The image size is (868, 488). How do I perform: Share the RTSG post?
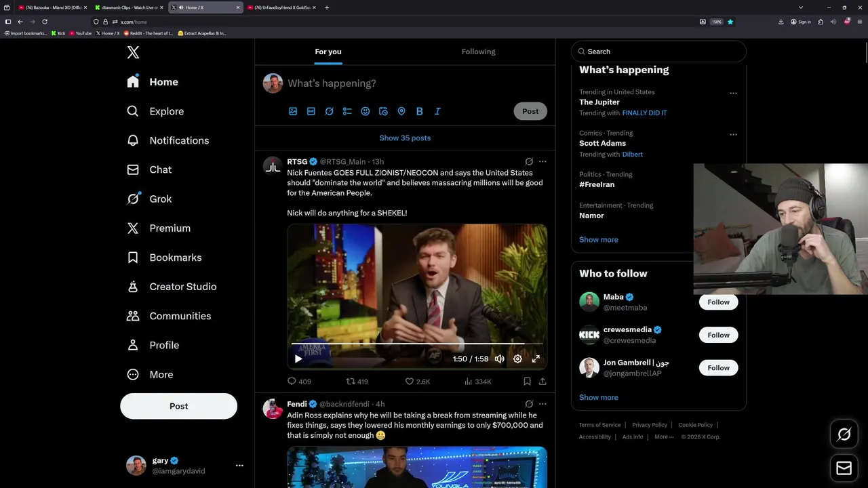pyautogui.click(x=542, y=382)
